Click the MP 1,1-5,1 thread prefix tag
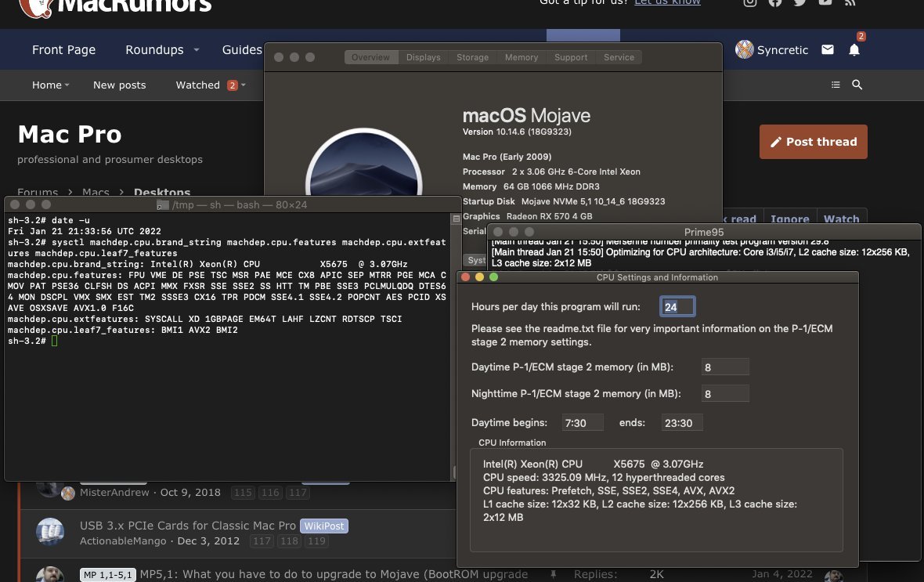The width and height of the screenshot is (924, 582). click(108, 575)
